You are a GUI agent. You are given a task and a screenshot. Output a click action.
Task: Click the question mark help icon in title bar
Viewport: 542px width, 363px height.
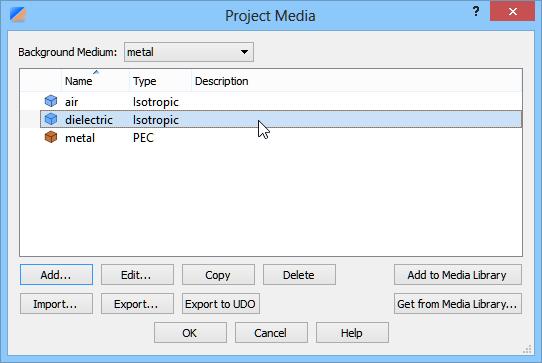(x=476, y=11)
